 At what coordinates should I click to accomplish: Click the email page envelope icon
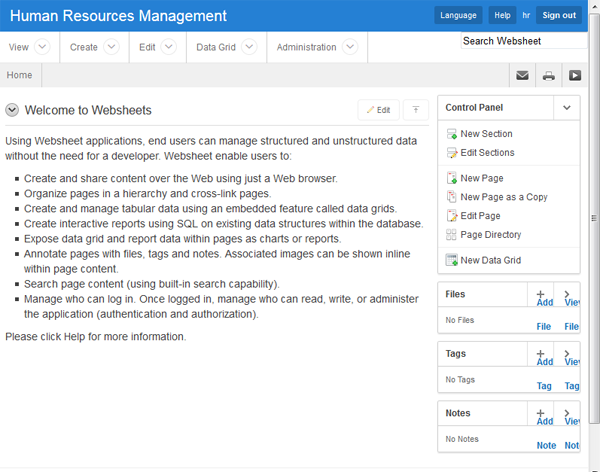click(x=522, y=75)
